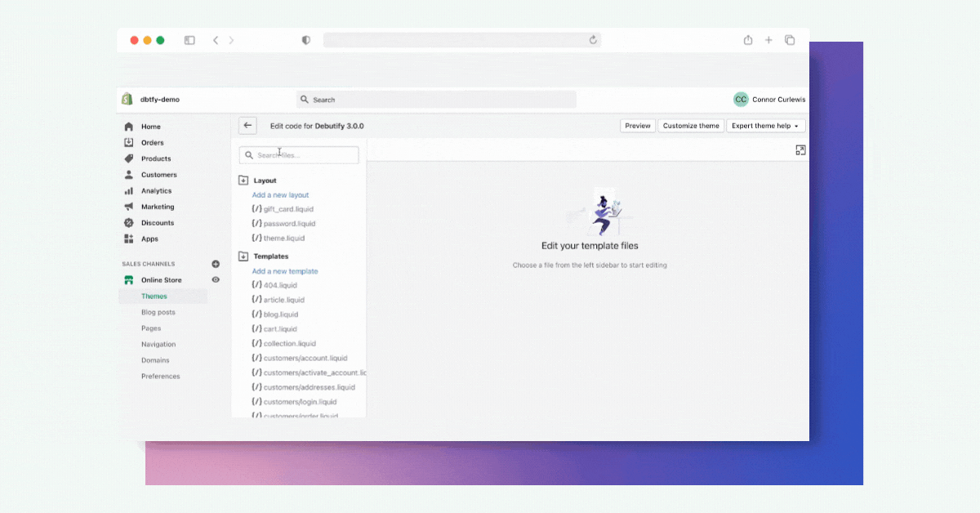Open article.liquid template

278,300
